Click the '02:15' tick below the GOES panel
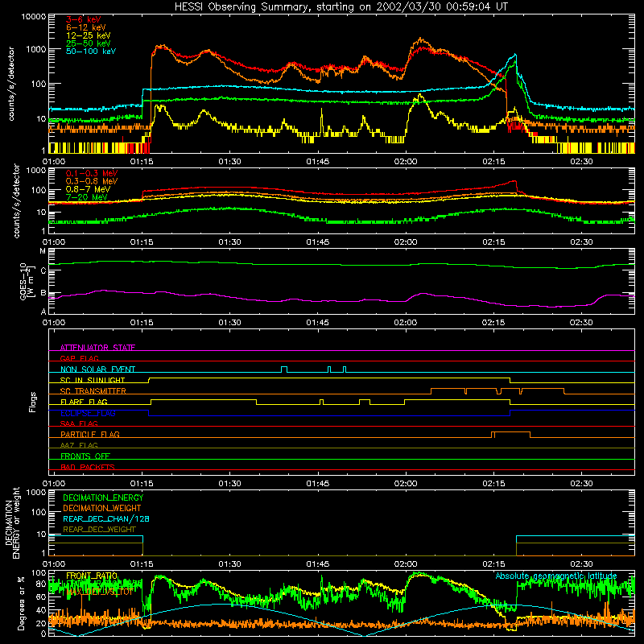The width and height of the screenshot is (644, 644). [x=493, y=323]
